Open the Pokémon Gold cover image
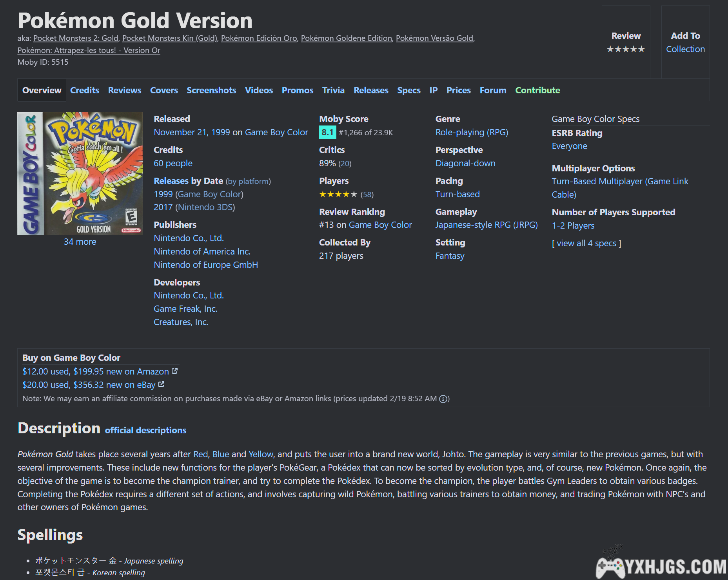 [x=80, y=173]
